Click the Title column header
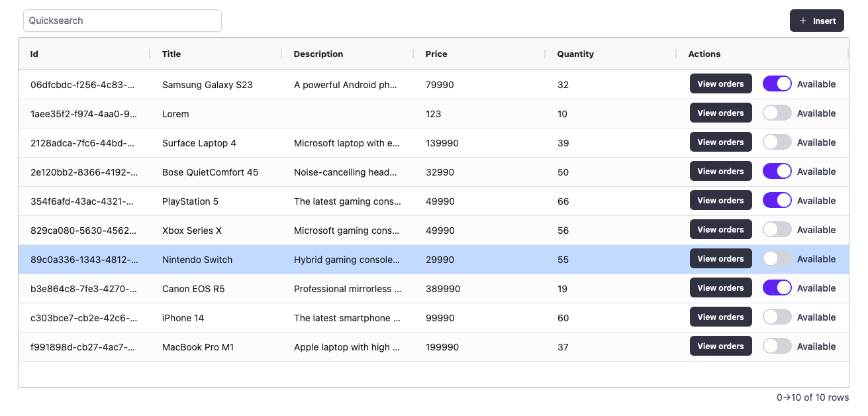 click(x=171, y=54)
